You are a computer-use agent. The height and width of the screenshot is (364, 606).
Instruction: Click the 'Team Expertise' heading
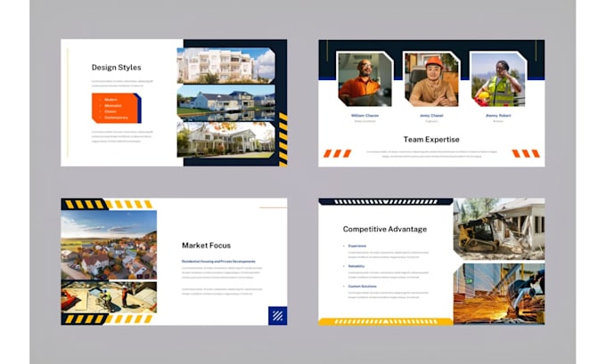coord(431,140)
